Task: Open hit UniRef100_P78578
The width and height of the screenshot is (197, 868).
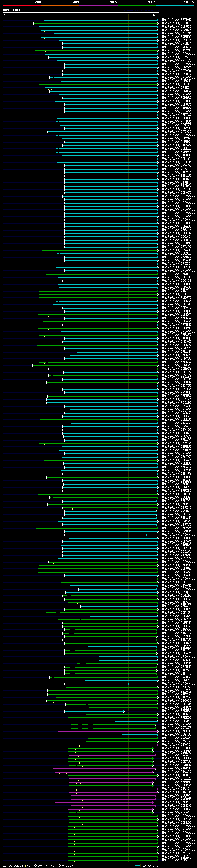Action: (176, 436)
